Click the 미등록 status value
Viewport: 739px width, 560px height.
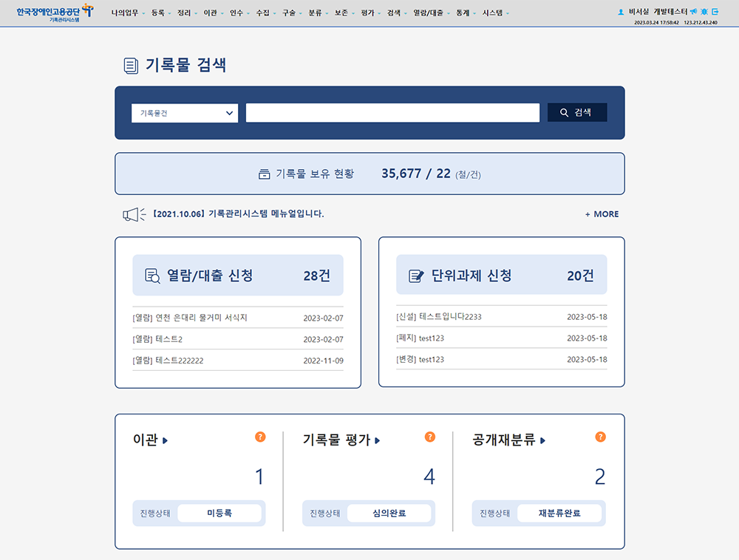(219, 513)
